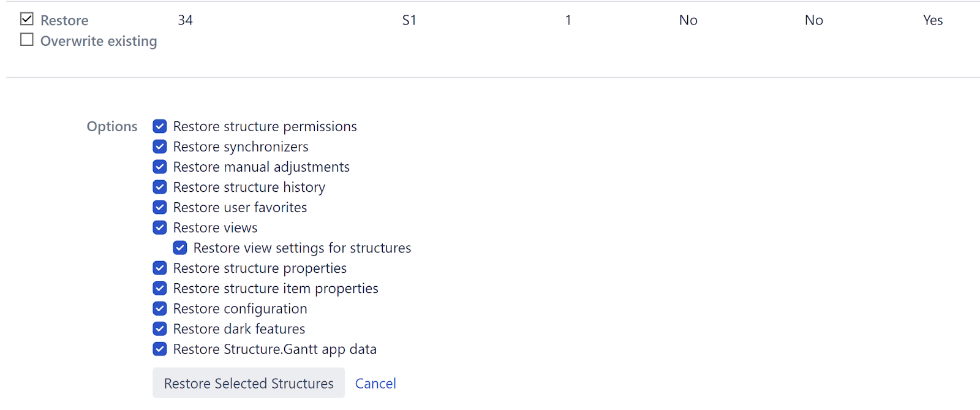Uncheck Restore structure permissions option
Screen dimensions: 980x410
160,126
